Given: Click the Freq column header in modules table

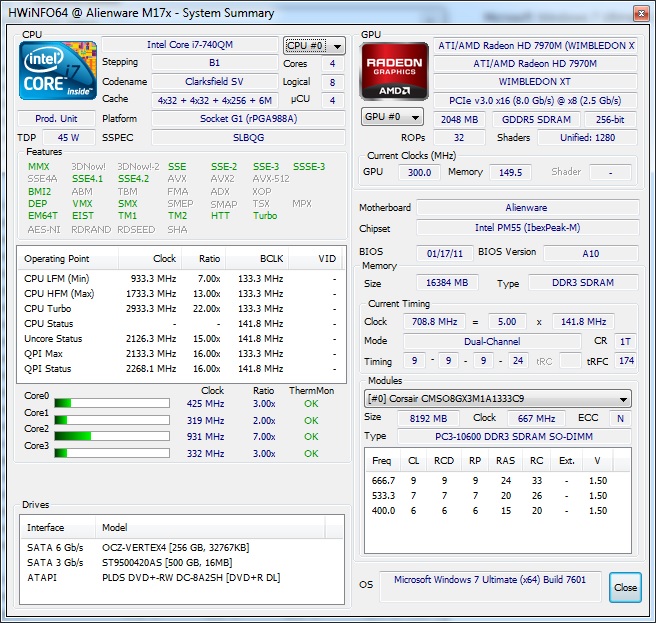Looking at the screenshot, I should click(x=382, y=461).
